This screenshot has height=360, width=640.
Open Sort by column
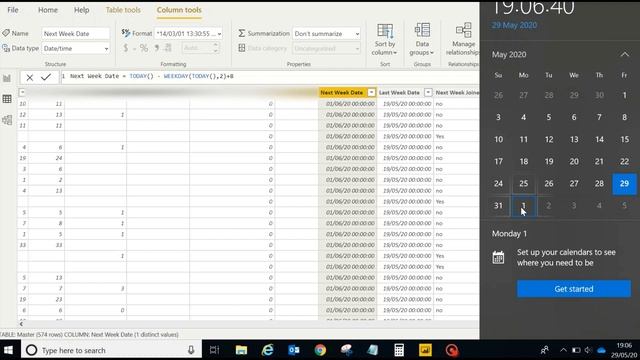click(x=384, y=40)
